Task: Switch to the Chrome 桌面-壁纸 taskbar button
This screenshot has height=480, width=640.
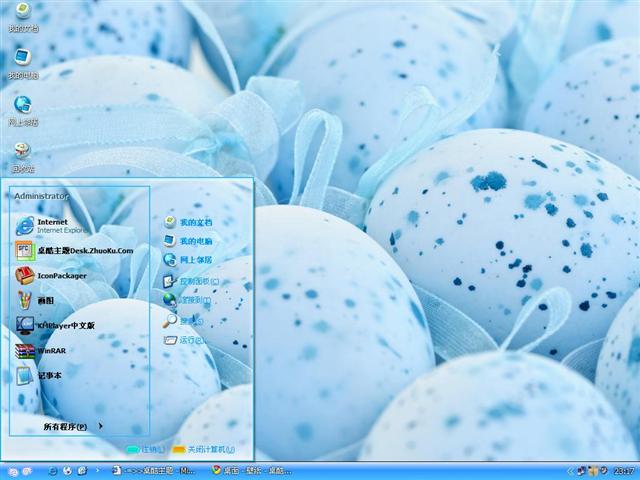Action: point(252,471)
